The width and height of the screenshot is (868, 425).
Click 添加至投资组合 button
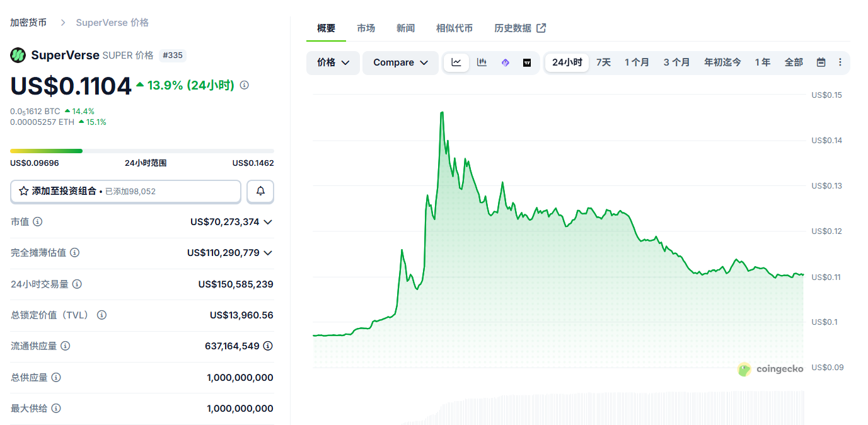125,191
